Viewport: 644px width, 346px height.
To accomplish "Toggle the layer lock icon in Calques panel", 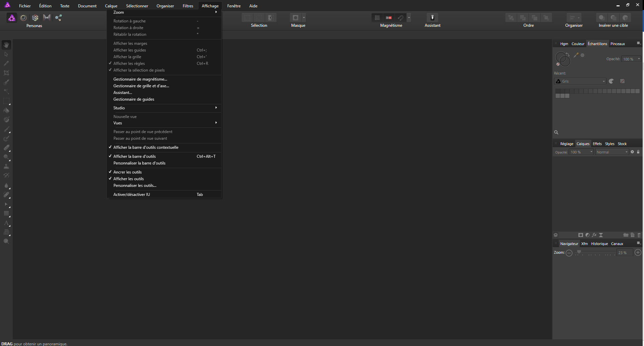I will coord(638,152).
